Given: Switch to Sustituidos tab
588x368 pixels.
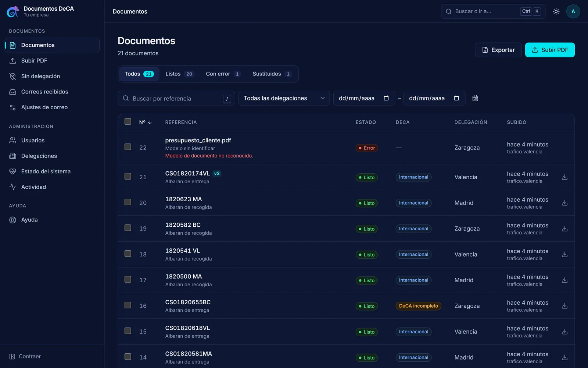Looking at the screenshot, I should [272, 74].
